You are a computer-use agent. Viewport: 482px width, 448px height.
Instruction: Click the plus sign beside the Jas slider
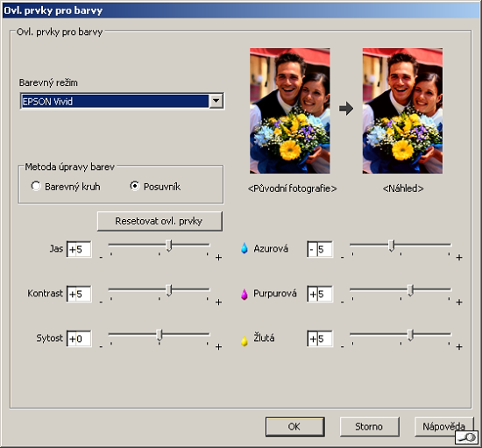pos(218,258)
